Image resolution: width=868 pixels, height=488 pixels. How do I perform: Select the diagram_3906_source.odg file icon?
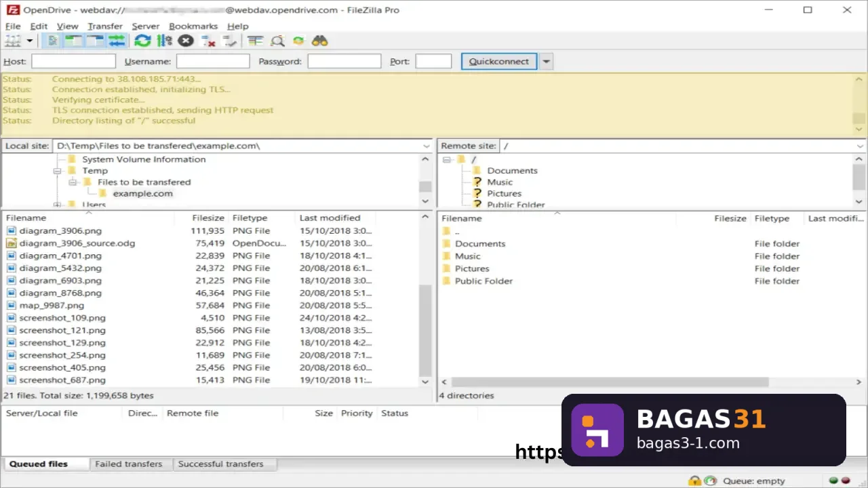coord(11,243)
